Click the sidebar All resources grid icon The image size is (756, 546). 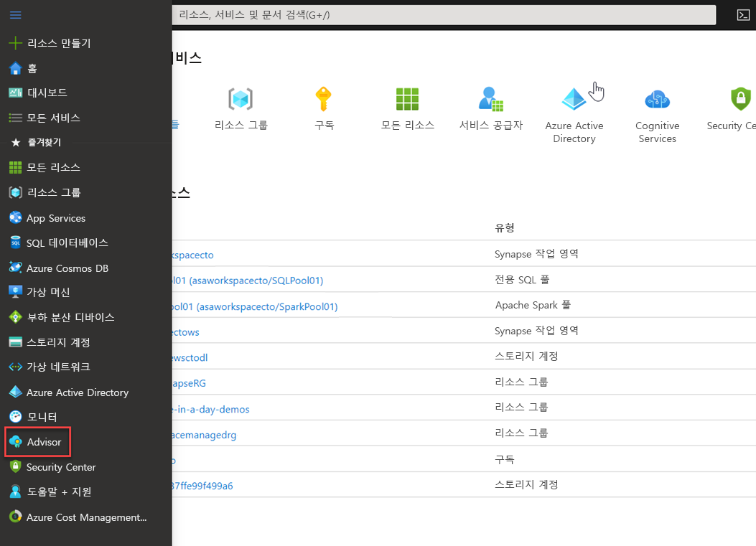pyautogui.click(x=15, y=167)
